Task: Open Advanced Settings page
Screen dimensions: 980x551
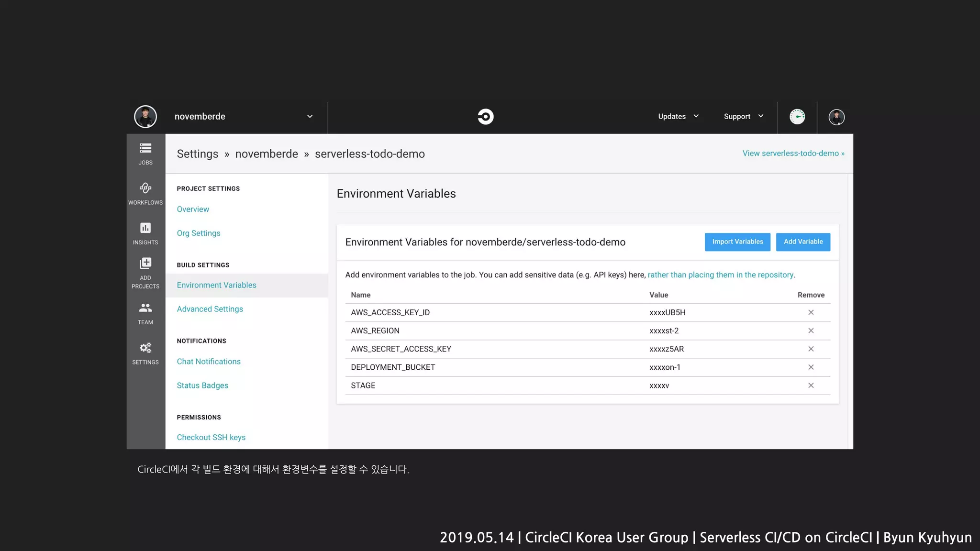Action: [x=210, y=309]
